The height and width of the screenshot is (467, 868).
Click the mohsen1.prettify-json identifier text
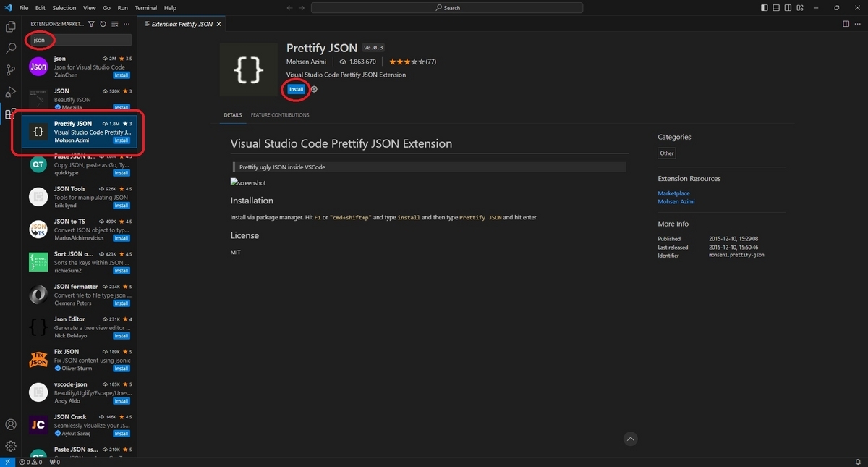pos(736,255)
